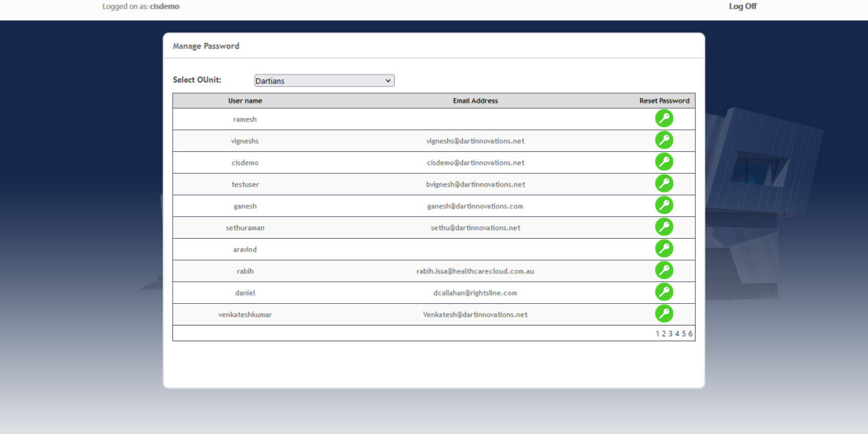The image size is (868, 434).
Task: Go to page 6 using pagination
Action: [689, 333]
